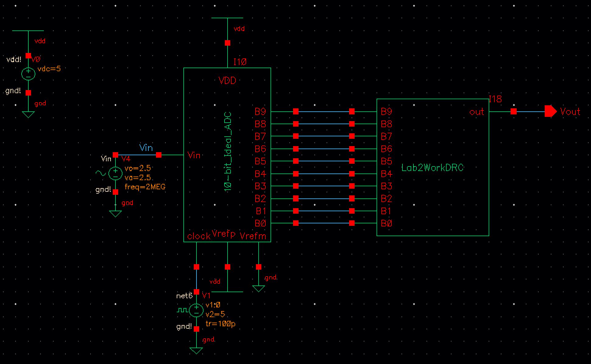Select the vdd supply bar above V0
The width and height of the screenshot is (591, 364).
tap(28, 31)
